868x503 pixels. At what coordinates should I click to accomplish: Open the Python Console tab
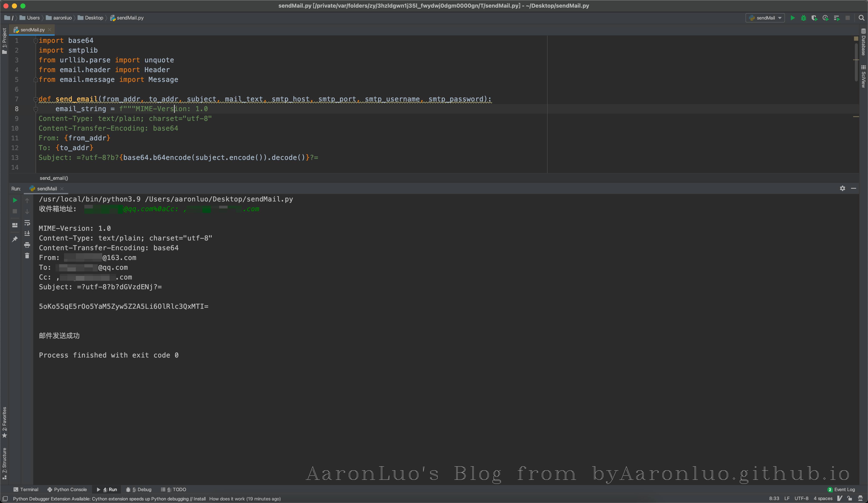[67, 490]
